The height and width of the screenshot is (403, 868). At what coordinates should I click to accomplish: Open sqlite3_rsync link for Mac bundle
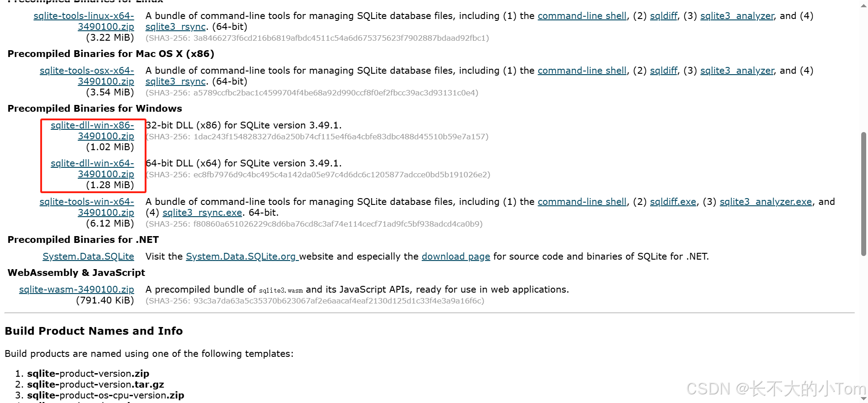[175, 81]
